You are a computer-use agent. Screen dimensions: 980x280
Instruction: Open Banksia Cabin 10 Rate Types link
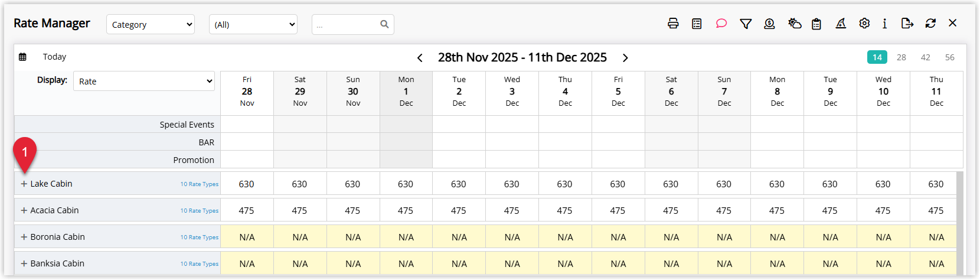pyautogui.click(x=200, y=264)
